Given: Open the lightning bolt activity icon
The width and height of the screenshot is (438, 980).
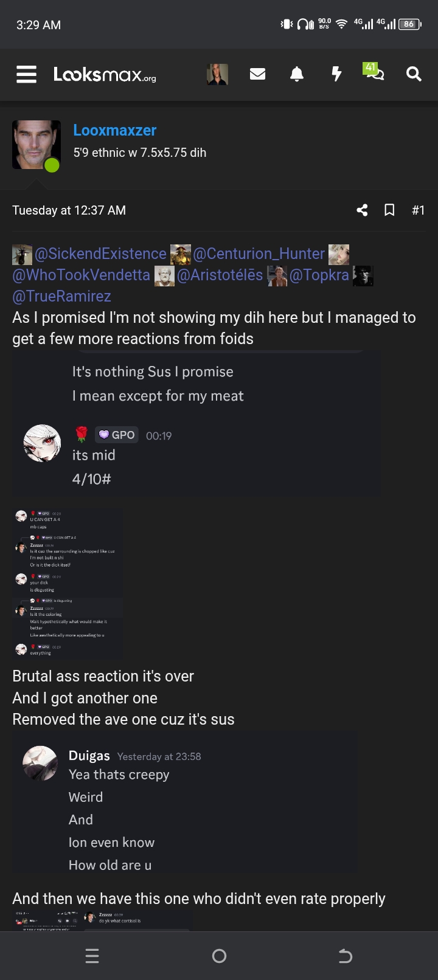Looking at the screenshot, I should 336,74.
